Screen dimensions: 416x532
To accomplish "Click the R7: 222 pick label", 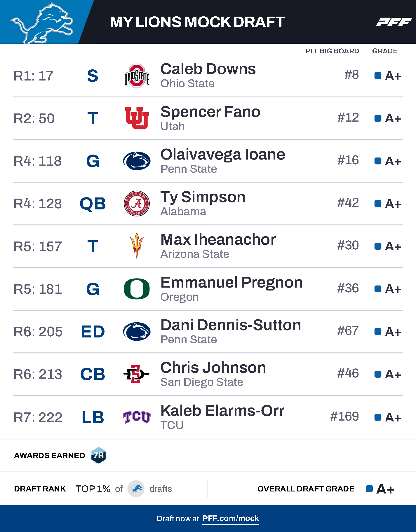I will point(38,417).
